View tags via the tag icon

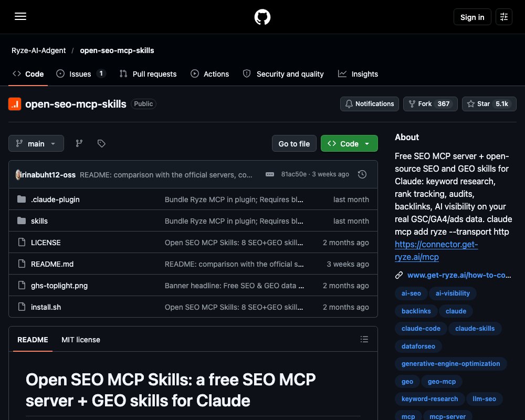(x=101, y=143)
